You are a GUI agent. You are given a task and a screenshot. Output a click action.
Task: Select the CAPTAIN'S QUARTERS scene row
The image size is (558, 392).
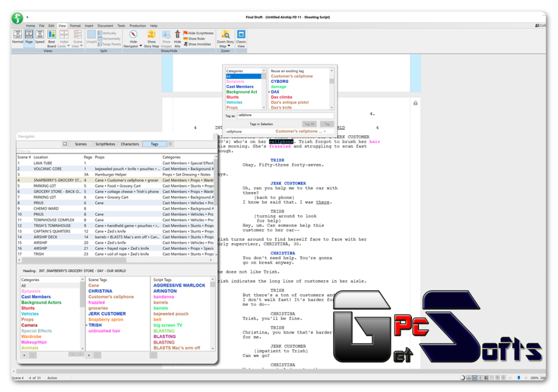(116, 231)
